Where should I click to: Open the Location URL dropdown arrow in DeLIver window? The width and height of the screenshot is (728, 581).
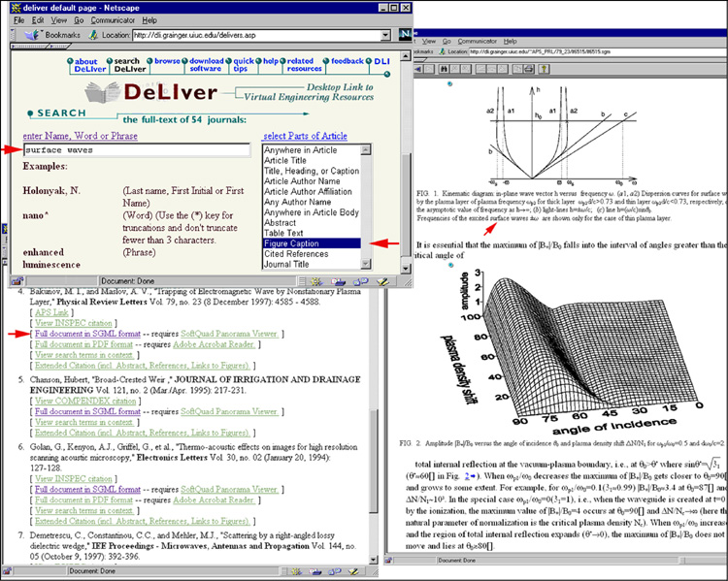point(385,35)
